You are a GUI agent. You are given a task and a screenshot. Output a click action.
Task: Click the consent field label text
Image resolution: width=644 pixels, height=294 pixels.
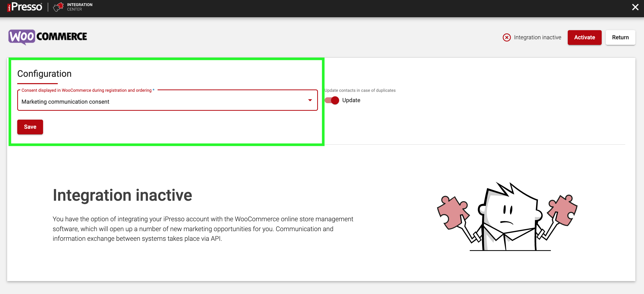coord(88,90)
